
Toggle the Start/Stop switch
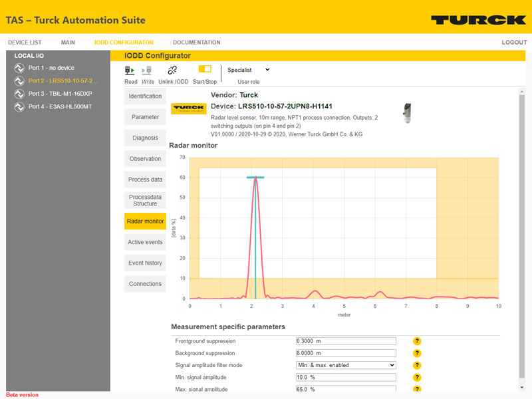coord(205,69)
